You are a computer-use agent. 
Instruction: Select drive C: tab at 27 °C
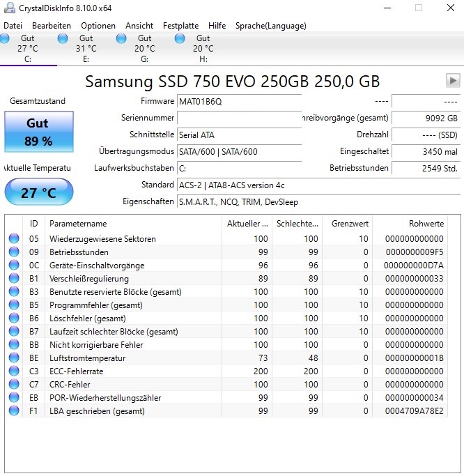[28, 48]
